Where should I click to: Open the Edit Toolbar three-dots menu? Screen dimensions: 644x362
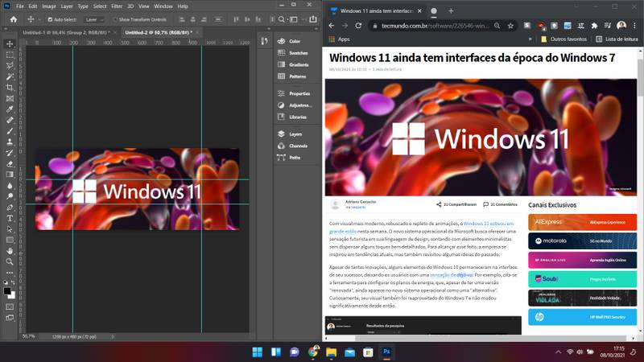(10, 273)
